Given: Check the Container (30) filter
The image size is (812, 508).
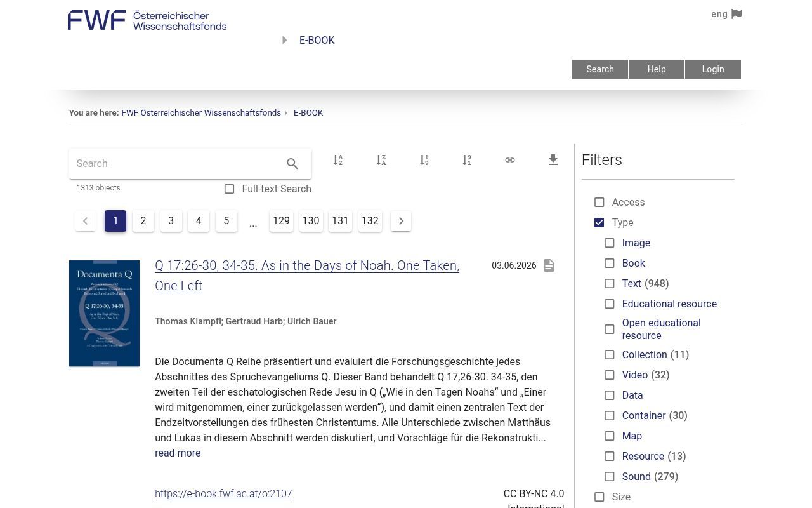Looking at the screenshot, I should 610,416.
